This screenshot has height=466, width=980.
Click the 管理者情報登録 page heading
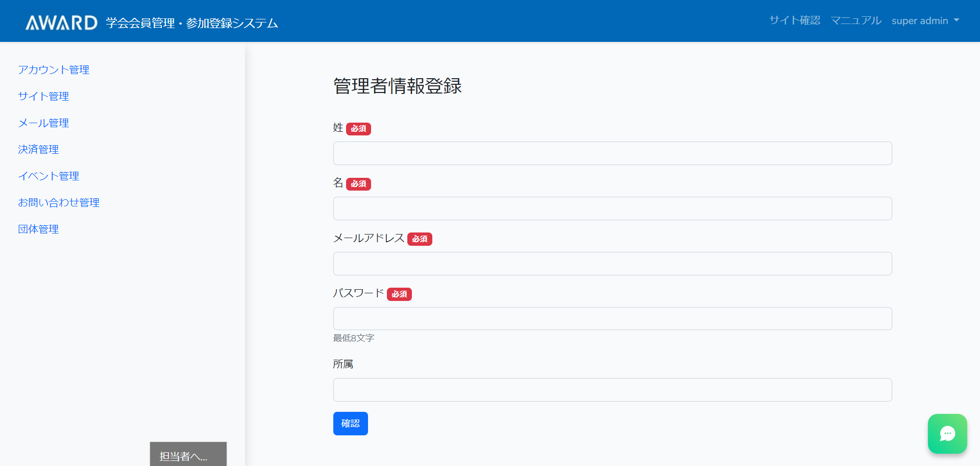tap(398, 86)
